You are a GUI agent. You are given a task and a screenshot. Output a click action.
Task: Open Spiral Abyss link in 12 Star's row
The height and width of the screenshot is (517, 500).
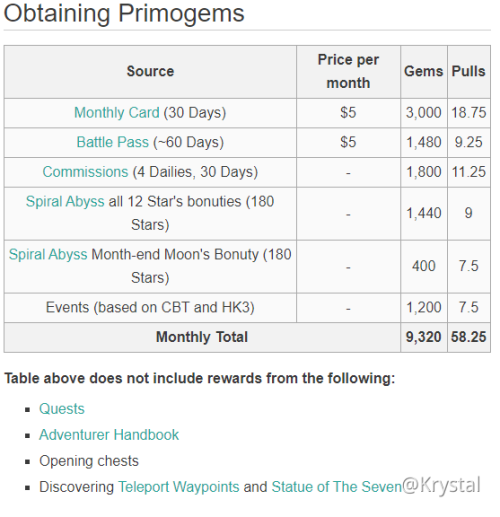(65, 202)
